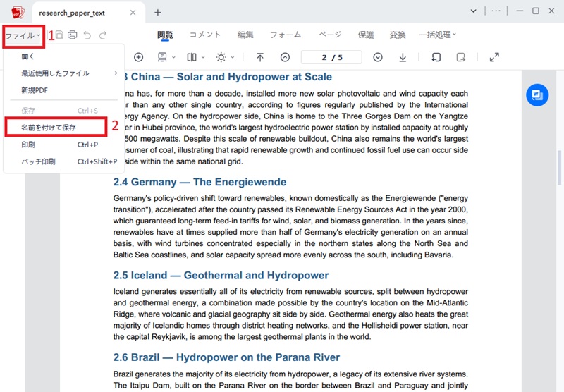Jump to last page download-arrow icon
564x392 pixels.
[403, 57]
